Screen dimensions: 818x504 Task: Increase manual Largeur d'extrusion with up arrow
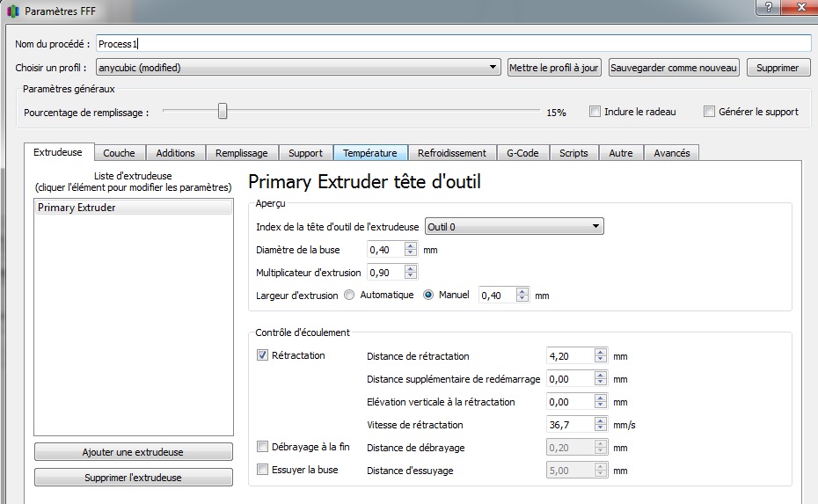click(522, 292)
